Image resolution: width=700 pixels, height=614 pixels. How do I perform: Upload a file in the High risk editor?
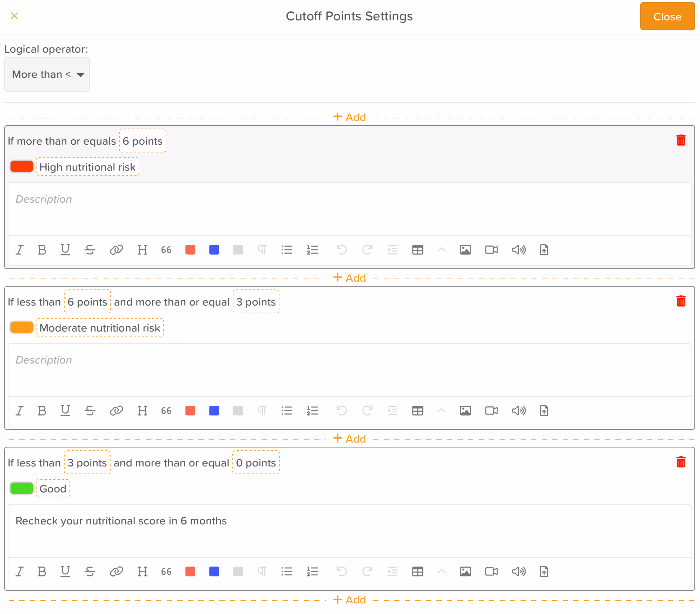point(544,250)
